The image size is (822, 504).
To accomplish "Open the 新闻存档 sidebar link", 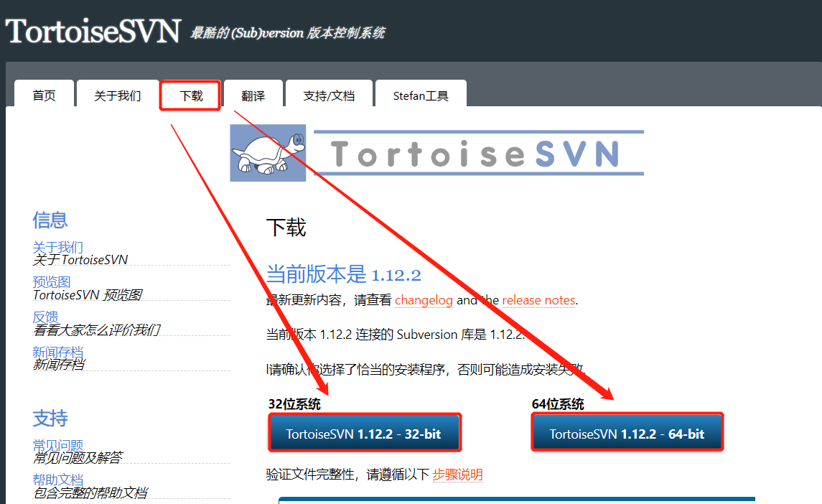I will pos(57,352).
